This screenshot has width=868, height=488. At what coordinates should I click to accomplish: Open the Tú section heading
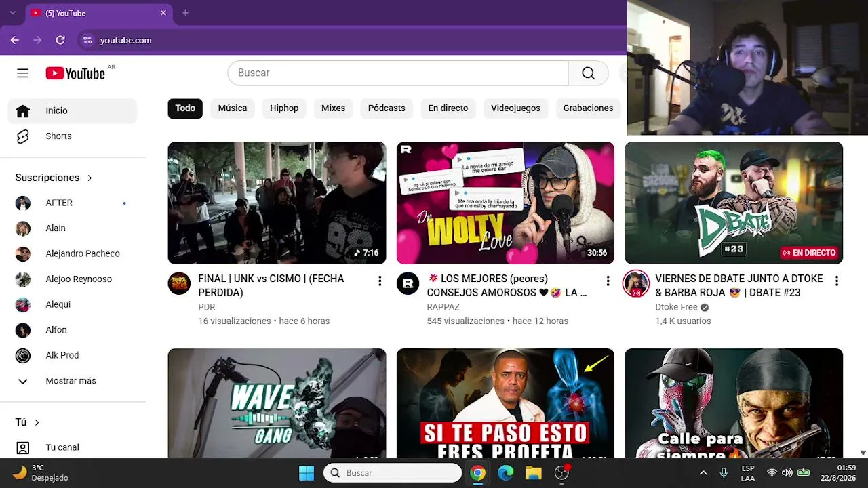coord(27,422)
